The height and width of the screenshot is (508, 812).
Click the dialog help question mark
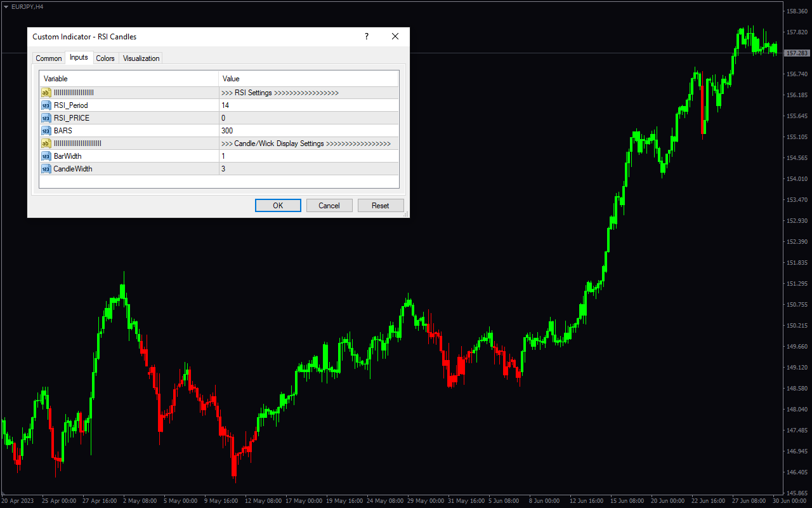tap(366, 37)
